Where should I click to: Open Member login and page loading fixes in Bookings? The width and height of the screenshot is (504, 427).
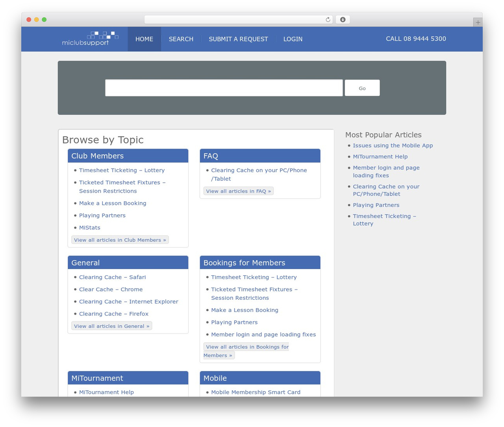263,334
